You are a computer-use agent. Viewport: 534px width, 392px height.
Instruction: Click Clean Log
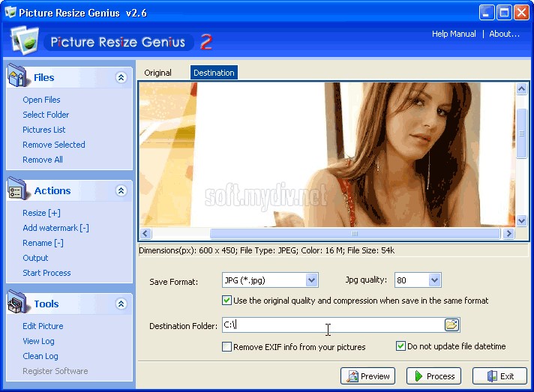tap(40, 356)
